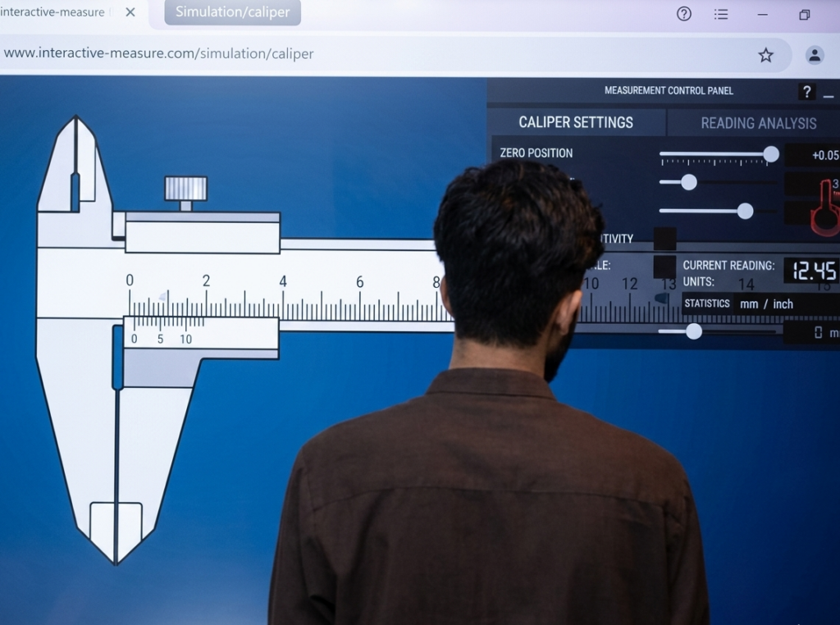Open the browser tab list icon
This screenshot has height=625, width=840.
click(x=720, y=15)
